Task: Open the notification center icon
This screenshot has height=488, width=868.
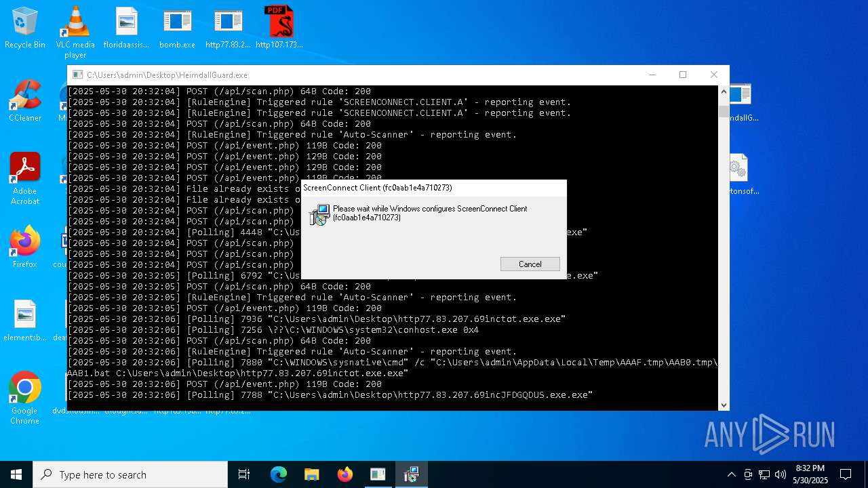Action: tap(846, 474)
